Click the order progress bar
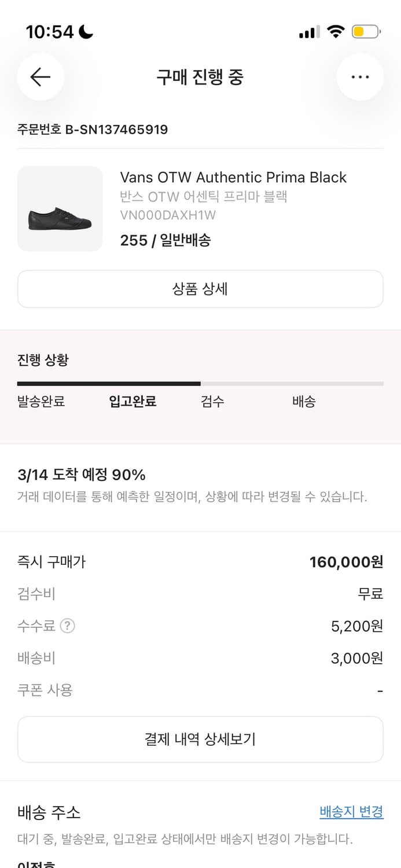The height and width of the screenshot is (868, 401). tap(200, 383)
